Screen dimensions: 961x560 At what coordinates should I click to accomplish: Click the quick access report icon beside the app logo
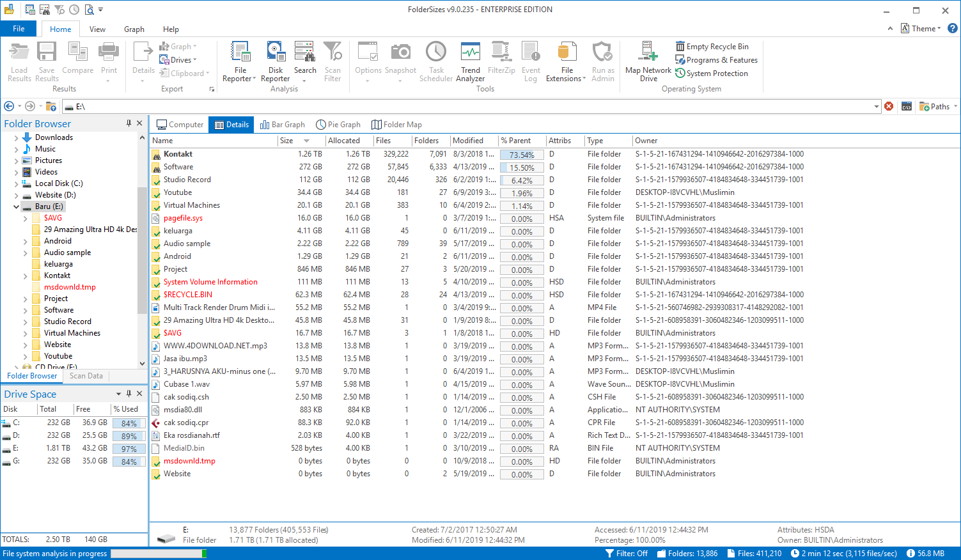(x=30, y=10)
